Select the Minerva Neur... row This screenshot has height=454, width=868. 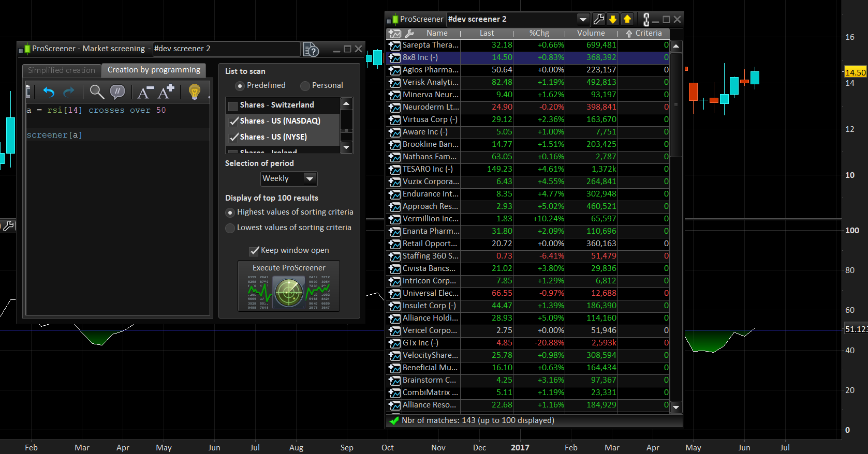pos(528,95)
